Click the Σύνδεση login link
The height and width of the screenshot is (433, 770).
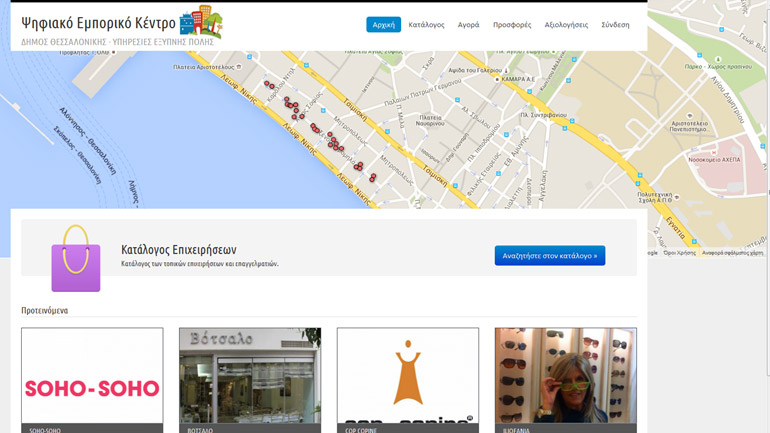[x=615, y=24]
